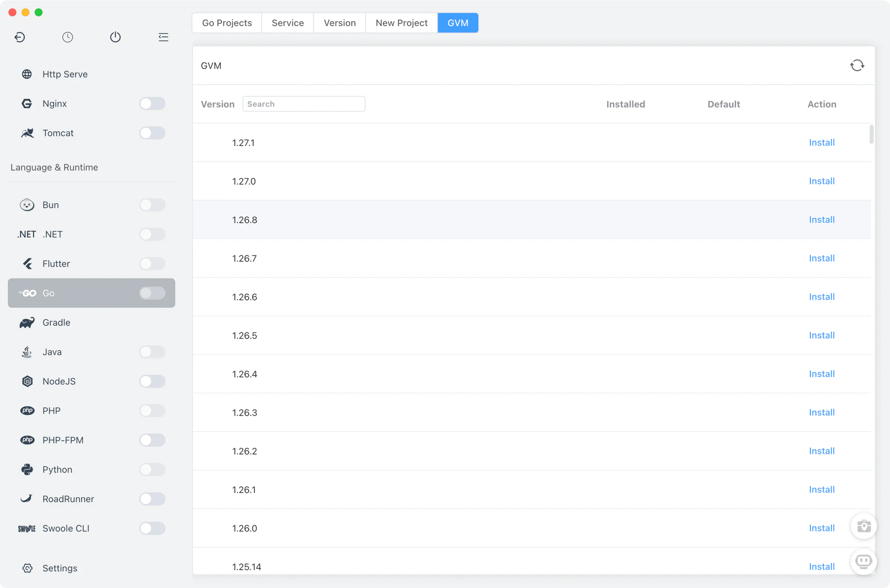Click the Bun mascot icon

27,205
